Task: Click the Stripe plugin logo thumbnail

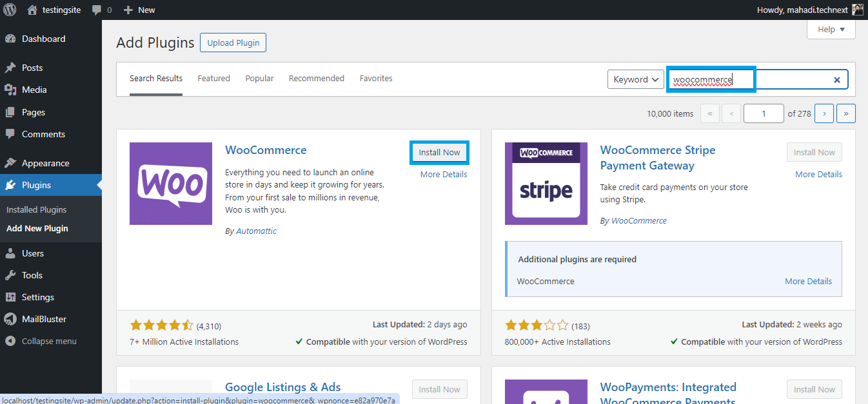Action: pyautogui.click(x=546, y=184)
